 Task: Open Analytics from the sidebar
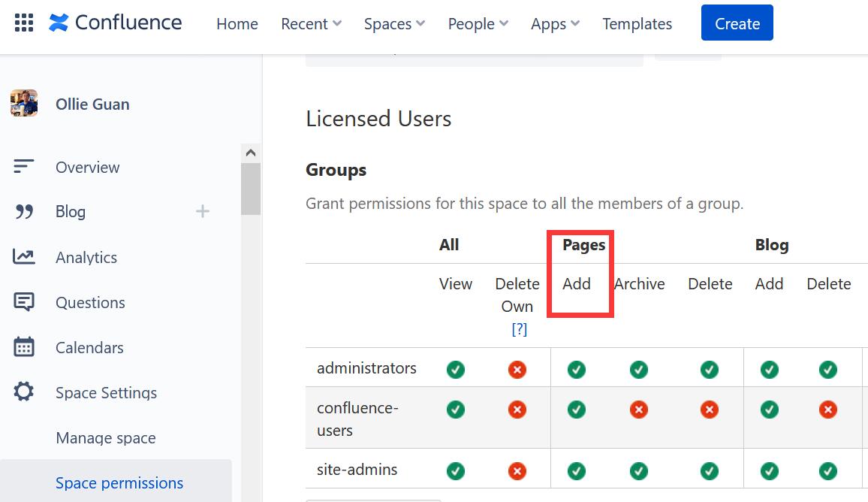click(x=86, y=257)
